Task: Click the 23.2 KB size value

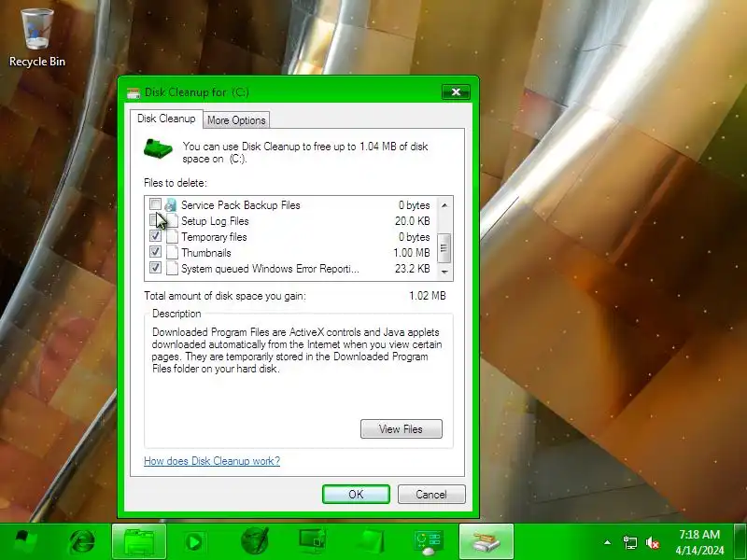Action: 412,269
